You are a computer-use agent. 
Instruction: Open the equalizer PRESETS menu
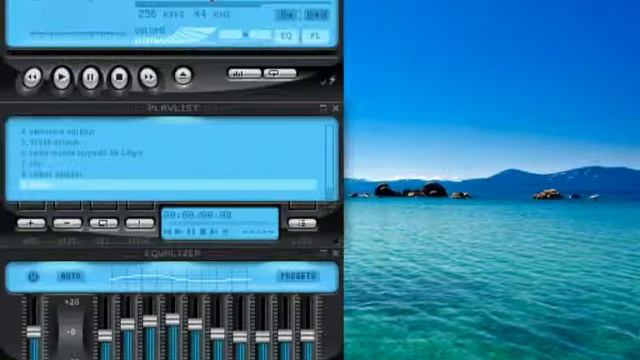click(x=298, y=276)
